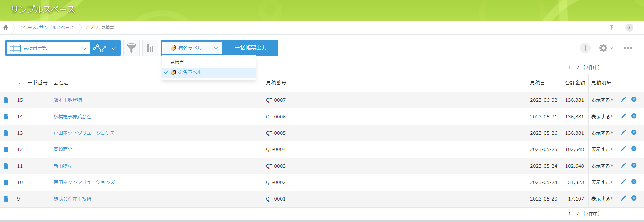Open the bar chart aggregate icon
This screenshot has height=222, width=644.
pos(150,48)
